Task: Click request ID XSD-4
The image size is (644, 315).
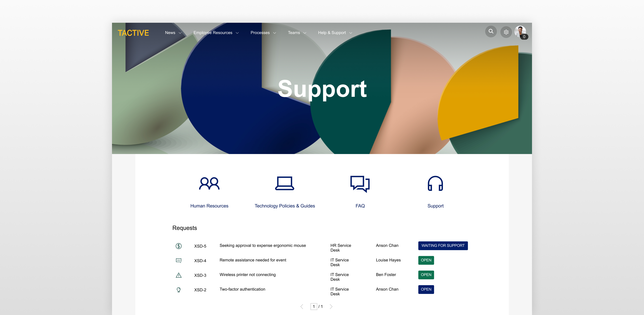Action: (x=200, y=261)
